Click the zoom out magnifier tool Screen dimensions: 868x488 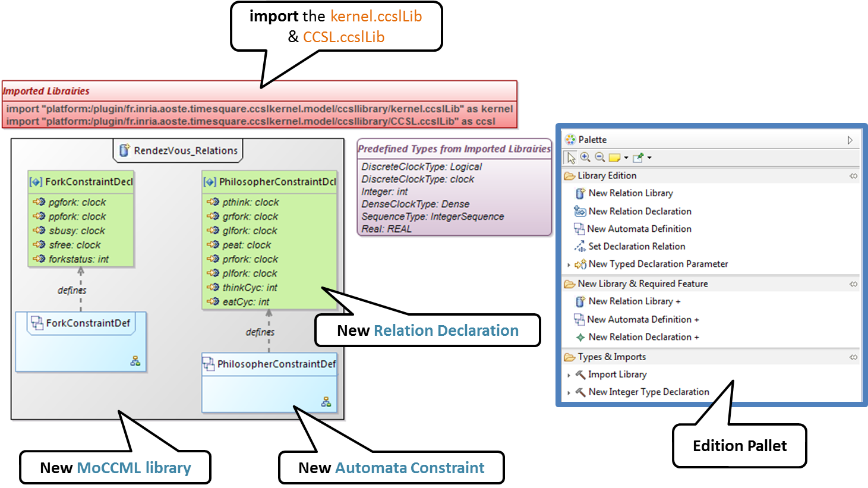(599, 158)
